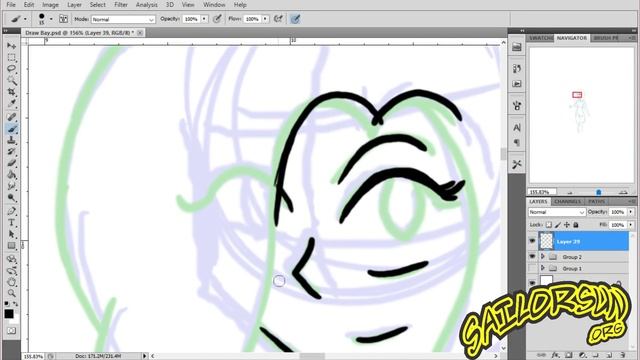
Task: Hide Layer 39 visibility eye
Action: coord(532,241)
